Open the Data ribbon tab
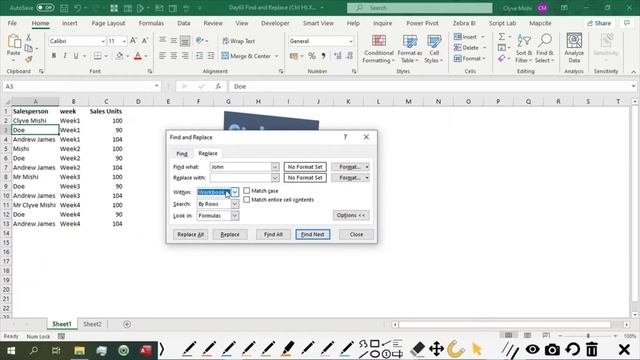Viewport: 640px width, 360px height. pyautogui.click(x=184, y=23)
